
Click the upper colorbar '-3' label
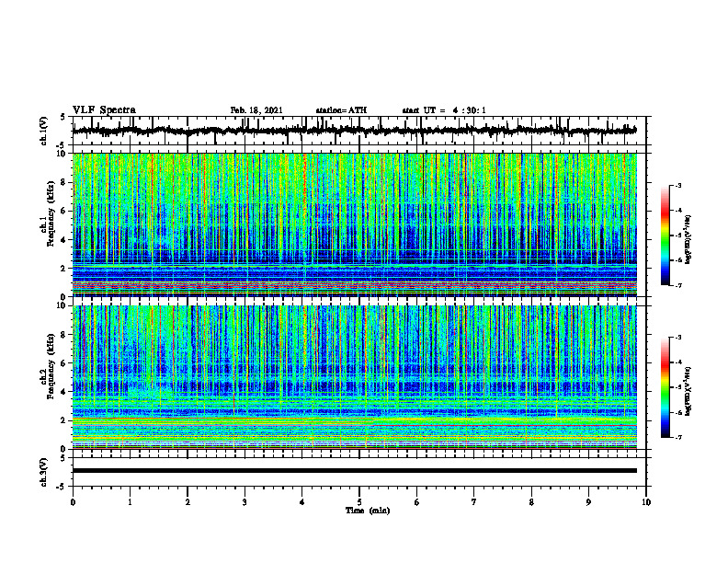click(677, 185)
